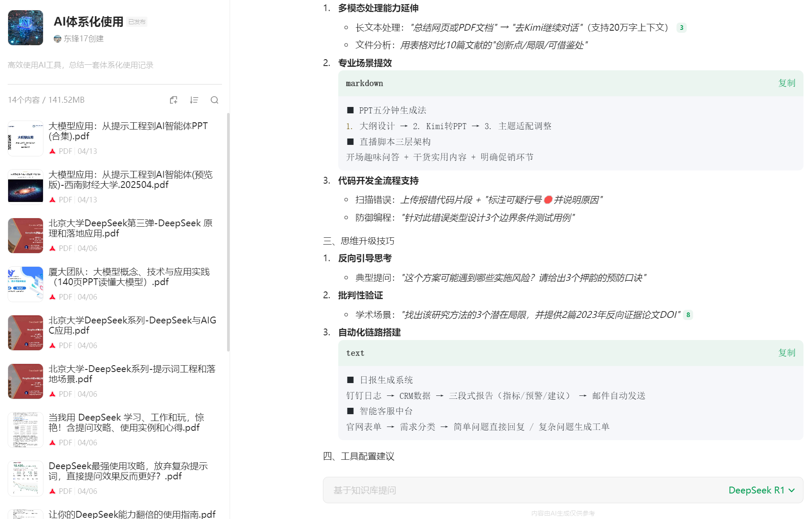Screen dimensions: 812x519
Task: Open 让你的DeepSeek能力翻倍的使用指南.pdf
Action: click(132, 514)
